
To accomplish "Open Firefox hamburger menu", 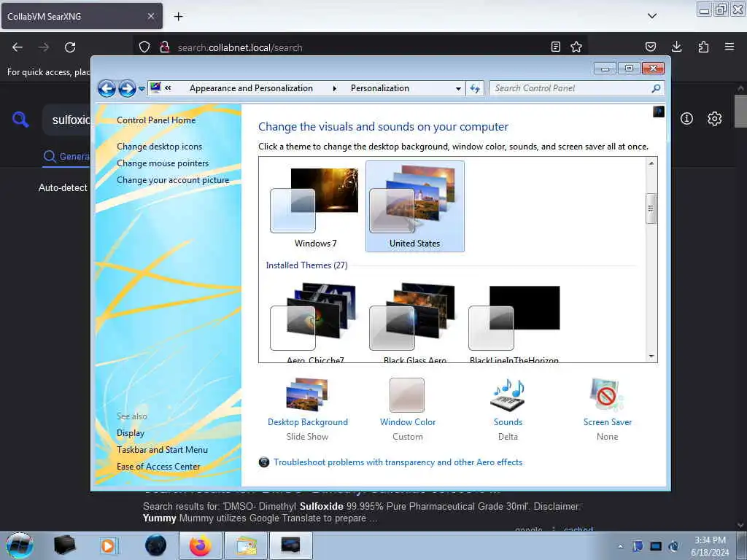I will point(729,47).
